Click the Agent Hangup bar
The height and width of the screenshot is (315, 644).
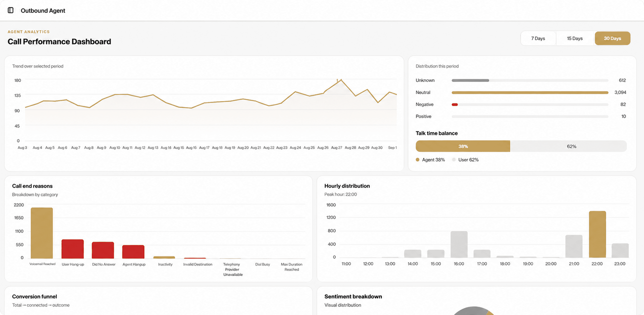click(133, 251)
